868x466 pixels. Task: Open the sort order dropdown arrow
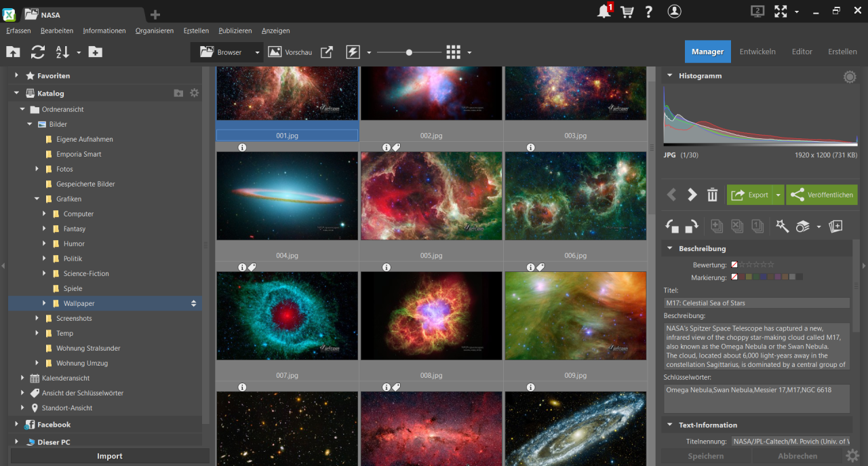[x=79, y=52]
